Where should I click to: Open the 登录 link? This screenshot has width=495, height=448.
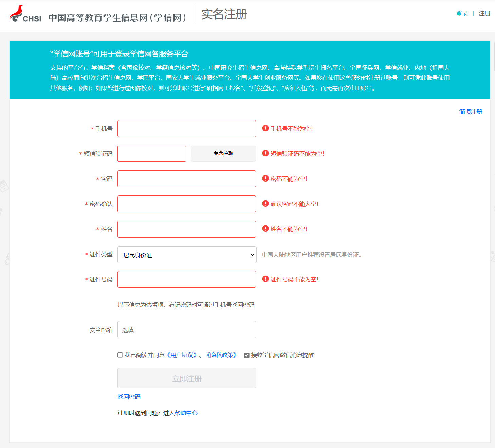(461, 13)
